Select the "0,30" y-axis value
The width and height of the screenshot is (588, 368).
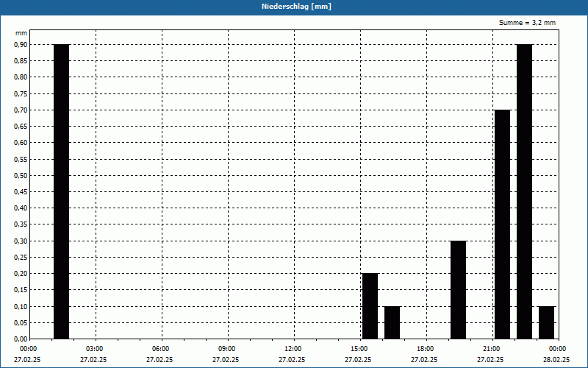click(x=21, y=241)
